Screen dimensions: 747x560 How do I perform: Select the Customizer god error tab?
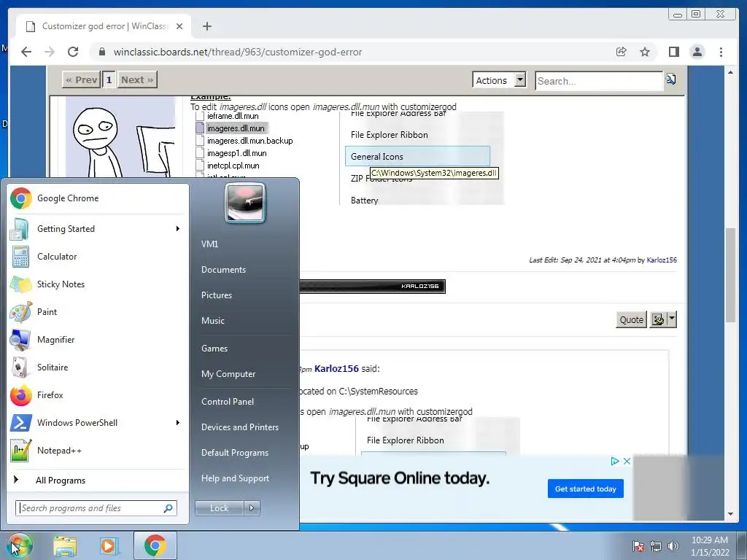[x=104, y=26]
